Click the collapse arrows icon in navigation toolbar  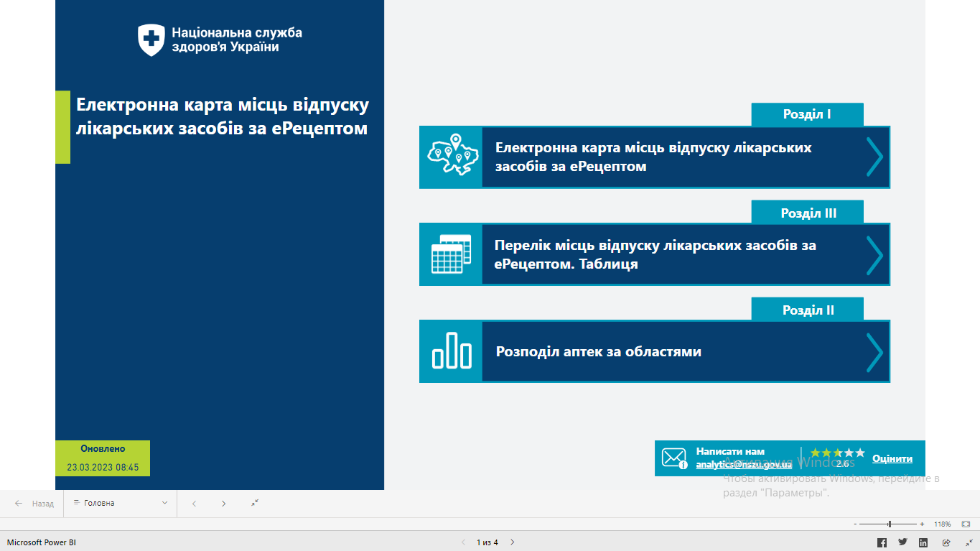(x=255, y=503)
